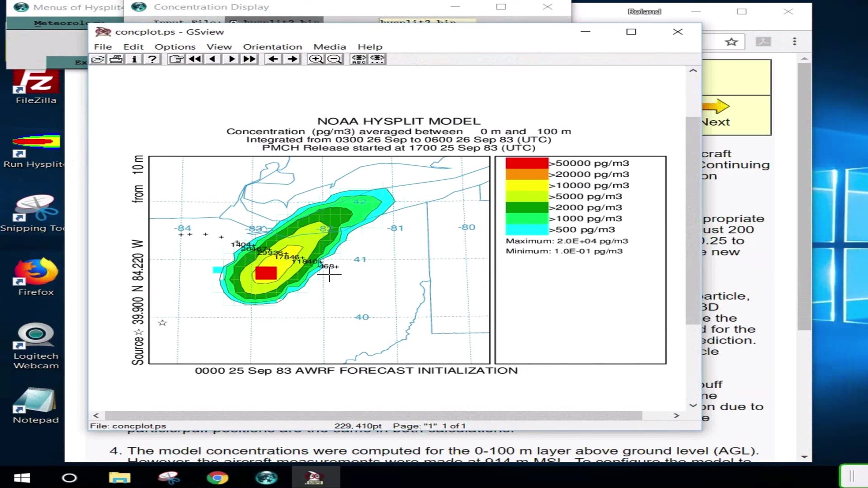Go to the next page arrow

click(231, 59)
